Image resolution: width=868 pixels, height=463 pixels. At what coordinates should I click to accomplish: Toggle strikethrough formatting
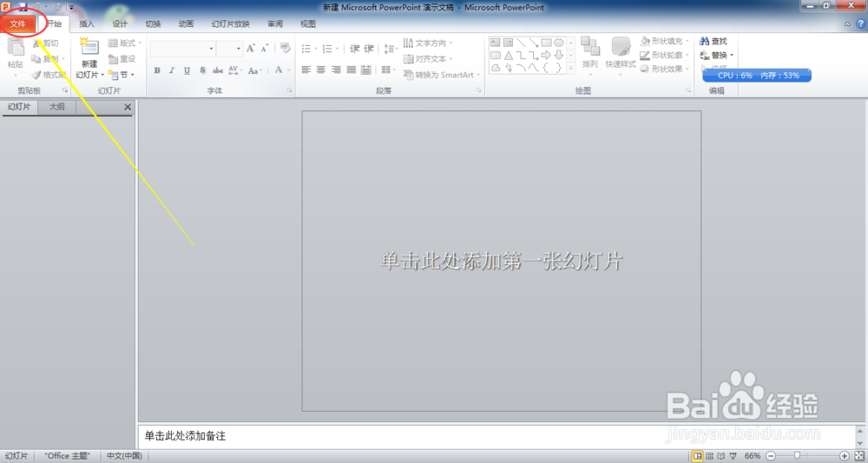218,70
